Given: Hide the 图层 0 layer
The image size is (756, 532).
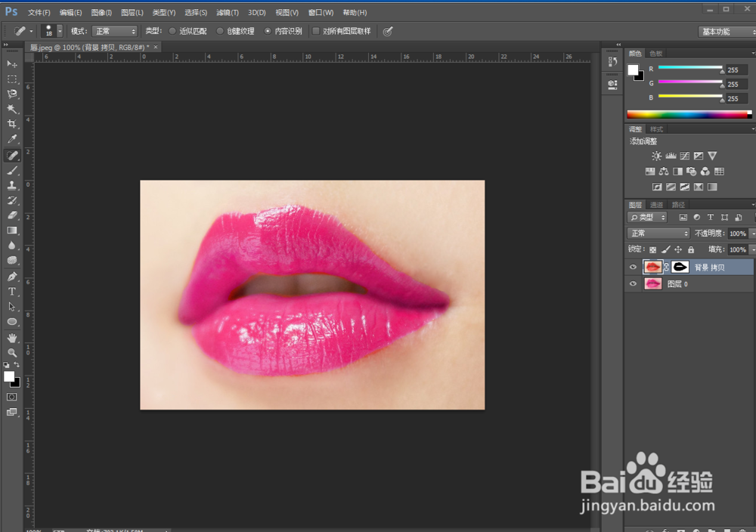Looking at the screenshot, I should pyautogui.click(x=633, y=284).
